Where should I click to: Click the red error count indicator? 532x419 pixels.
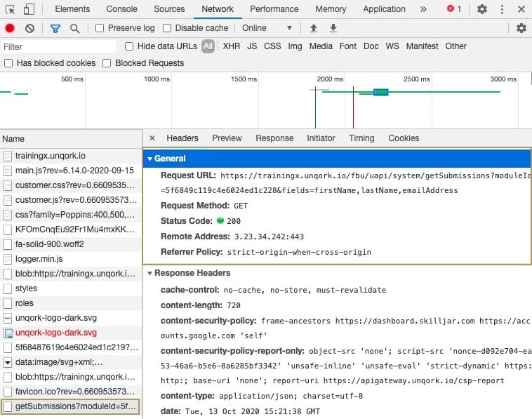pyautogui.click(x=454, y=9)
